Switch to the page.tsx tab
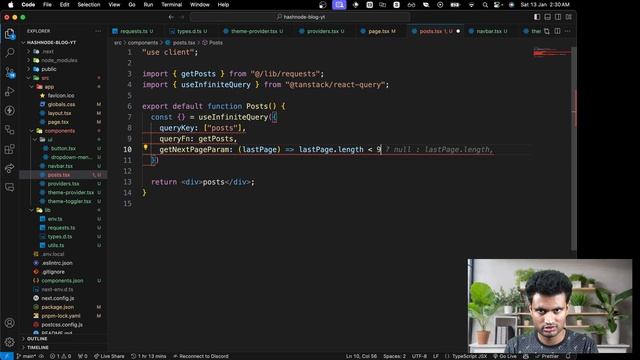The width and height of the screenshot is (640, 360). tap(378, 31)
